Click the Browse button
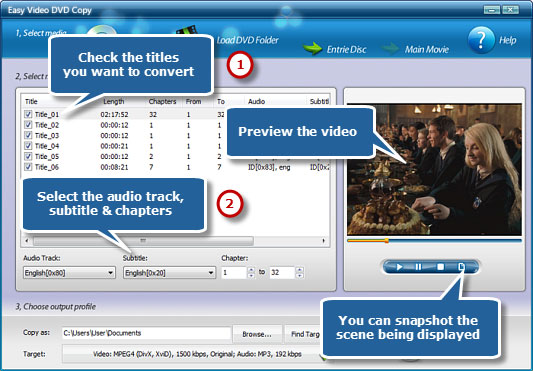The image size is (533, 371). coord(257,334)
